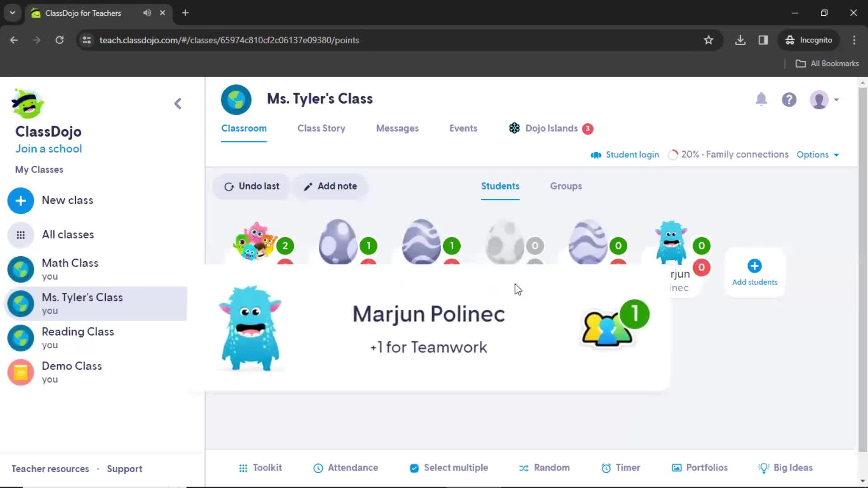The width and height of the screenshot is (868, 488).
Task: Select the Random student picker
Action: (544, 468)
